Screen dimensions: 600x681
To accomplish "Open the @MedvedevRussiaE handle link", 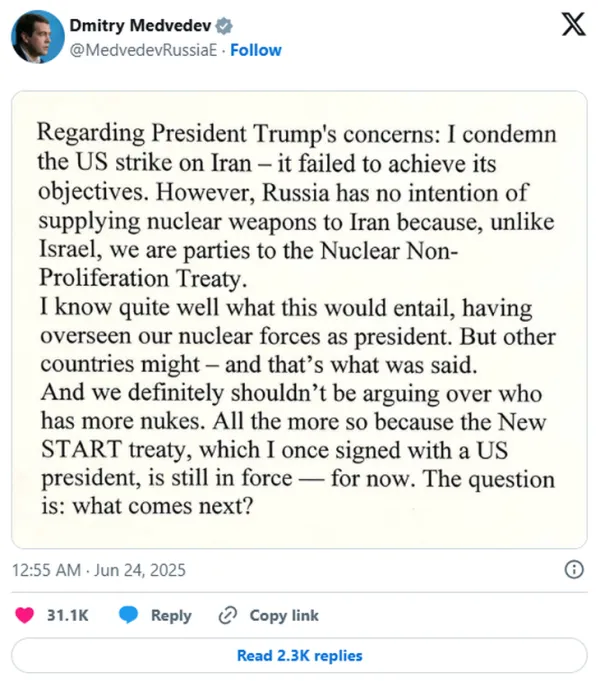I will 143,50.
